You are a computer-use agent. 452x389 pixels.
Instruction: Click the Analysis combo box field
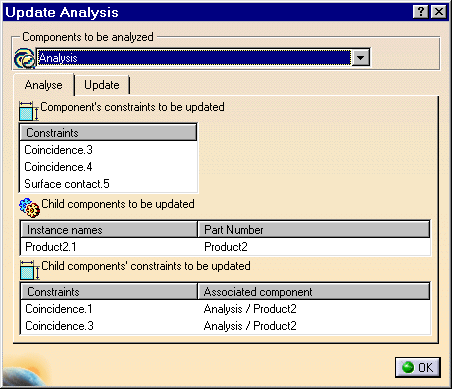point(194,58)
